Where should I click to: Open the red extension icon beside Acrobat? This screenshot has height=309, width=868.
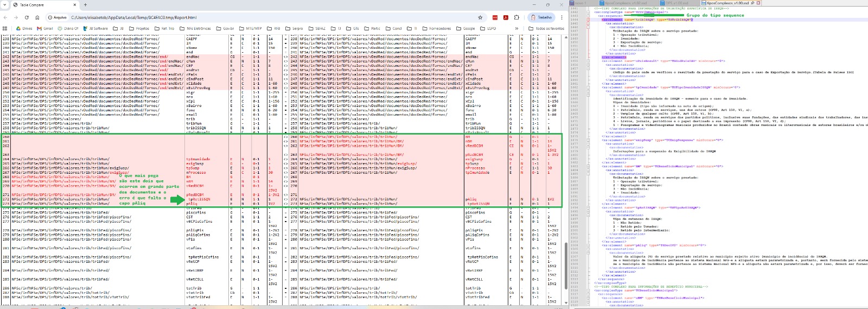click(x=495, y=17)
